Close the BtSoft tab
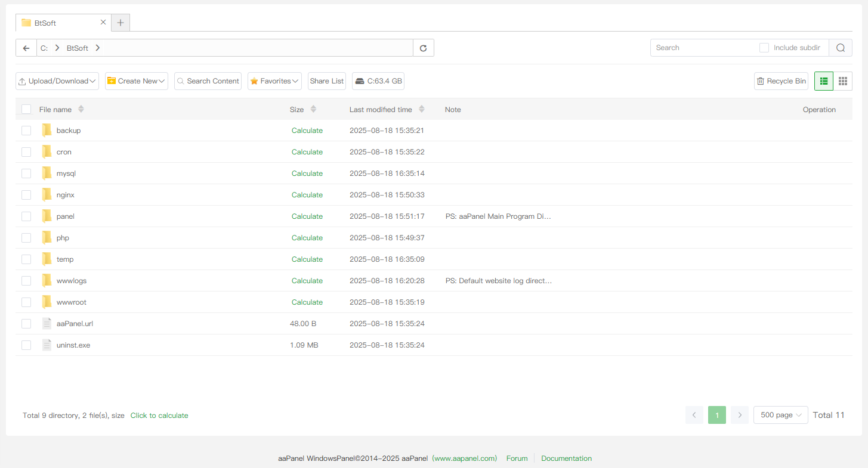Viewport: 868px width, 468px height. pos(103,22)
